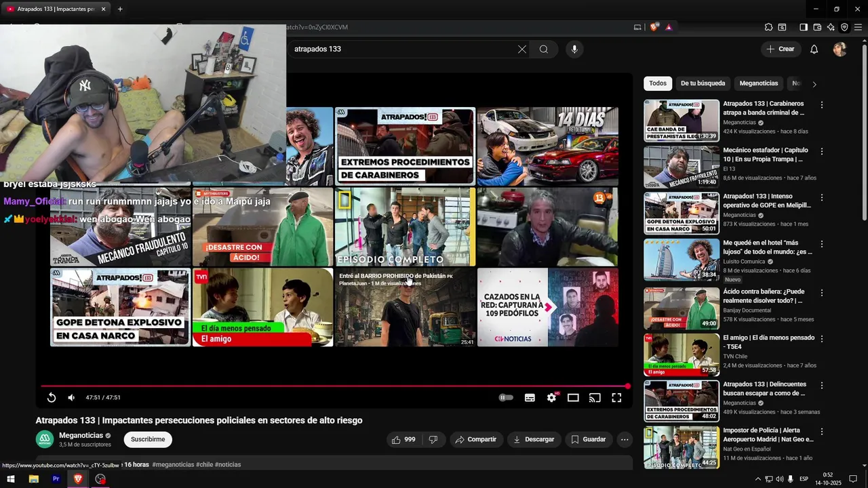868x488 pixels.
Task: Open endscreen EPISODIO COMPLETO card
Action: pos(406,226)
